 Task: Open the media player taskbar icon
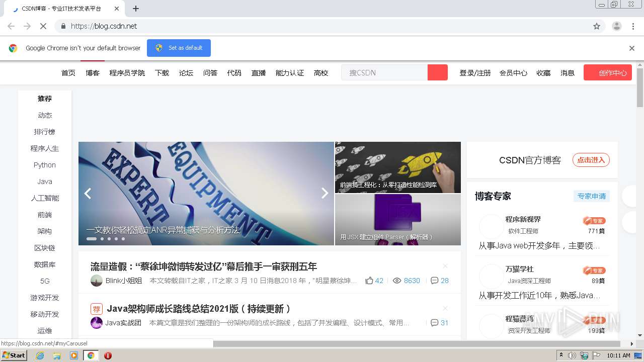click(74, 355)
